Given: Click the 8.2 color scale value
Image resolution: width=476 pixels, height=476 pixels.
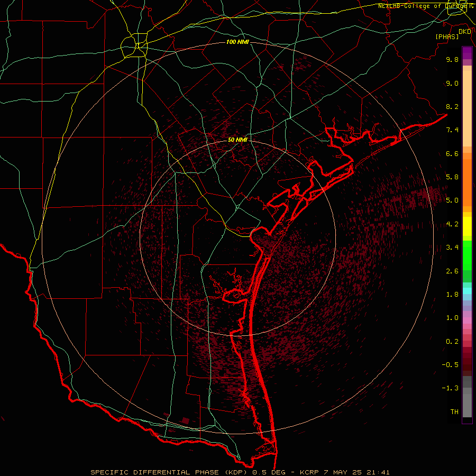Looking at the screenshot, I should point(452,106).
